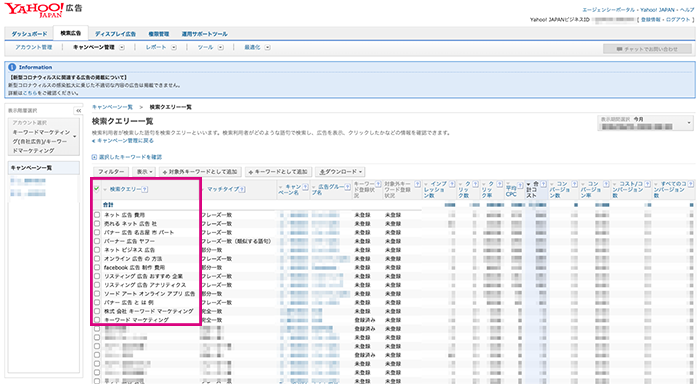Click the 合計 total row label

[108, 205]
